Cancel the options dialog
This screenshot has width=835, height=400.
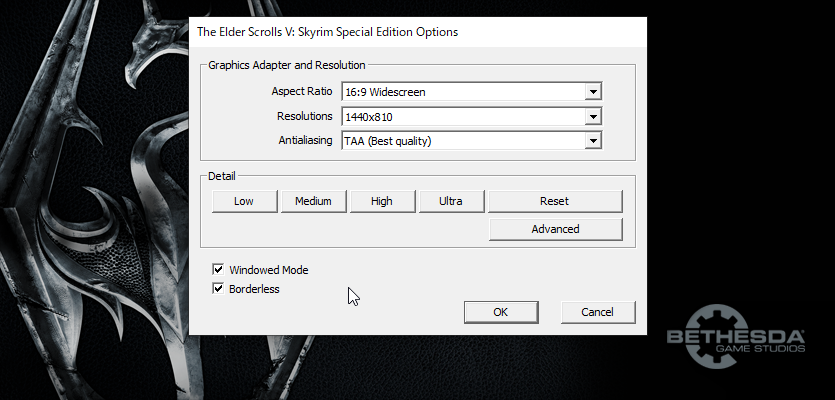[x=597, y=312]
